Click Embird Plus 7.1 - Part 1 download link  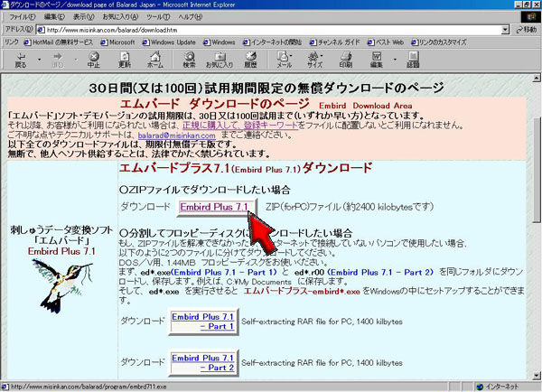coord(203,322)
